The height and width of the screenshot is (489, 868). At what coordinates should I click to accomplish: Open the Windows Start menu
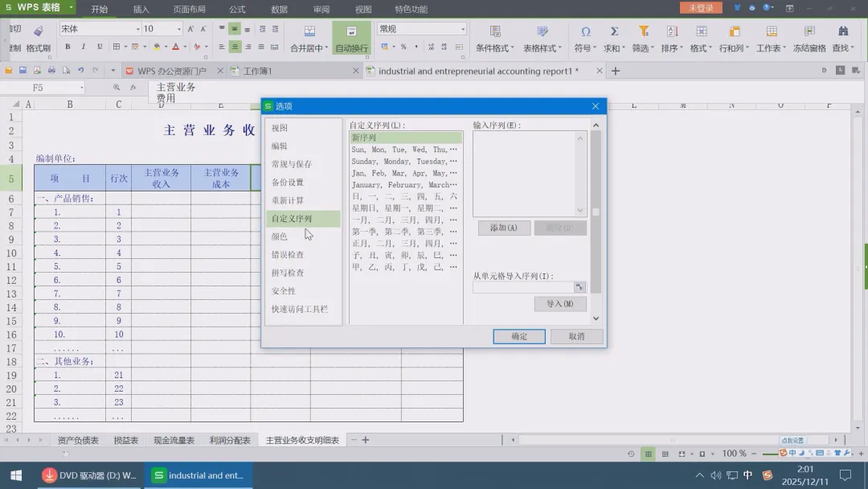coord(16,475)
